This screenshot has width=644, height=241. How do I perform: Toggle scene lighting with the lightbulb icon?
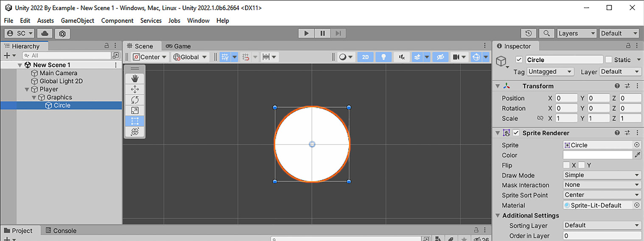384,57
